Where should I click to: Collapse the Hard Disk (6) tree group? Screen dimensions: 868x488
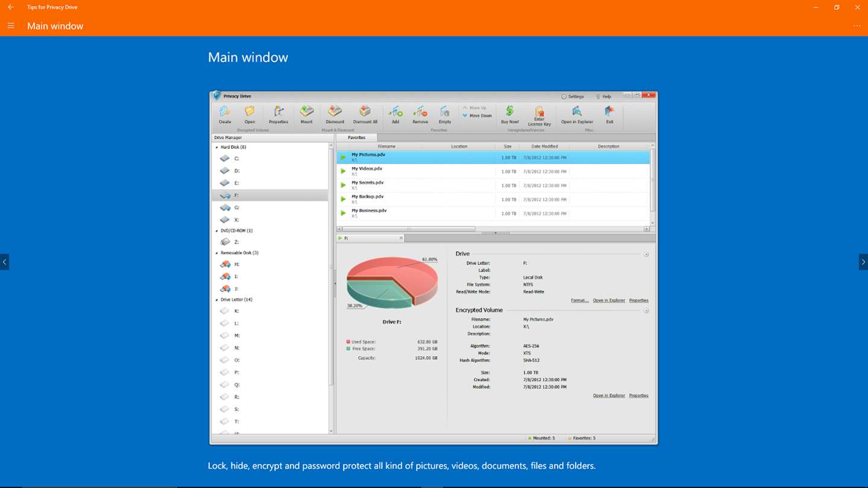217,147
